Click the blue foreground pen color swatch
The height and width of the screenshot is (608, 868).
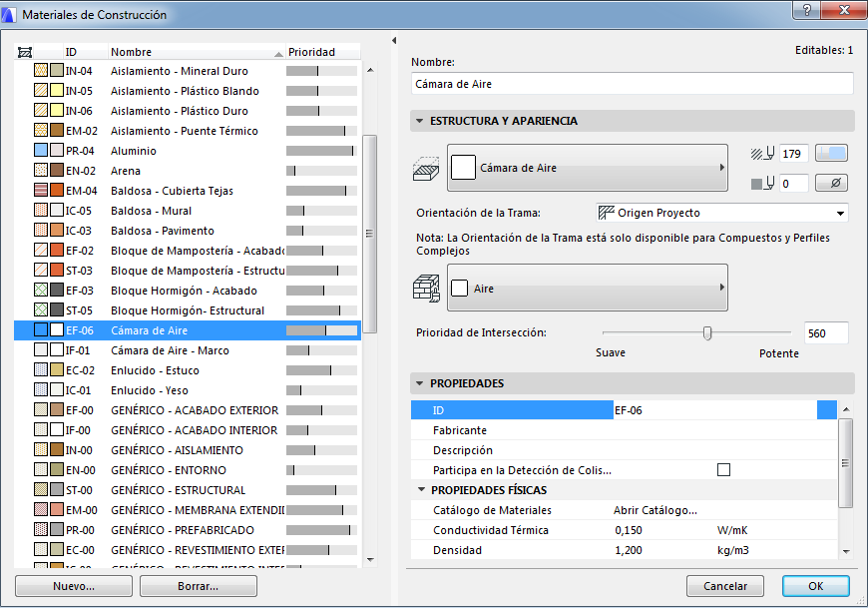(831, 154)
